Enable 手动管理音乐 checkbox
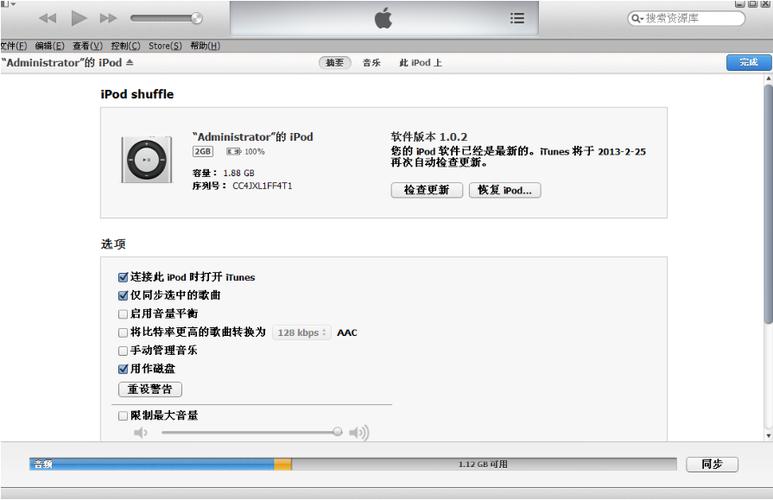Screen dimensions: 773x500 [123, 351]
